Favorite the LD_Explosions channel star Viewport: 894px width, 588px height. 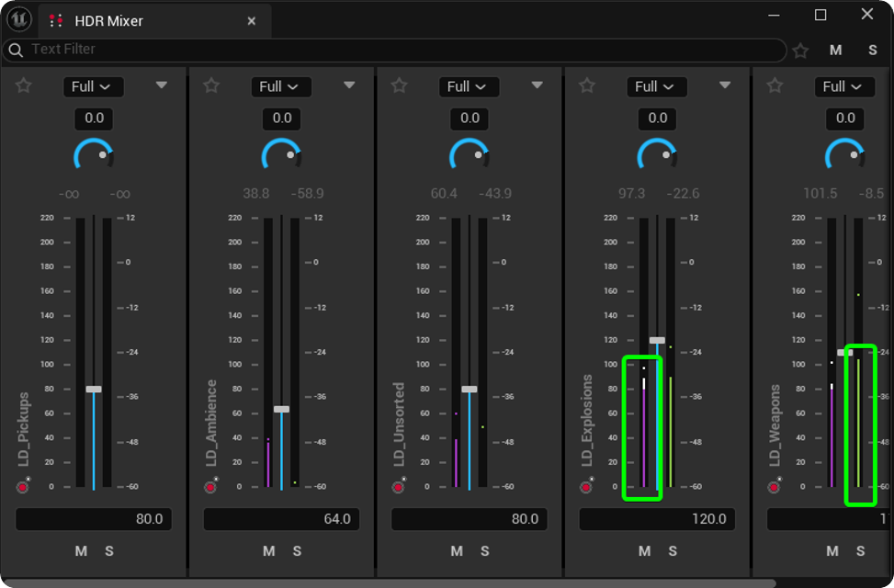[587, 85]
